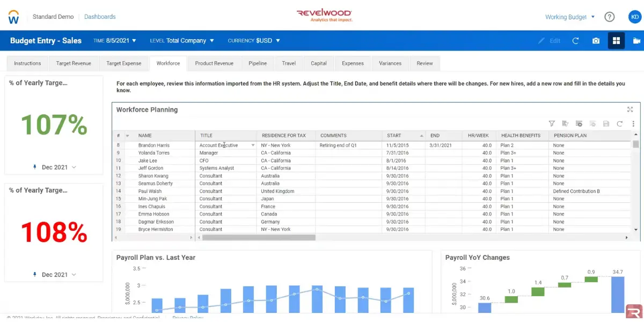Screen dimensions: 644x322
Task: Add a new row with the add-row icon
Action: (579, 123)
